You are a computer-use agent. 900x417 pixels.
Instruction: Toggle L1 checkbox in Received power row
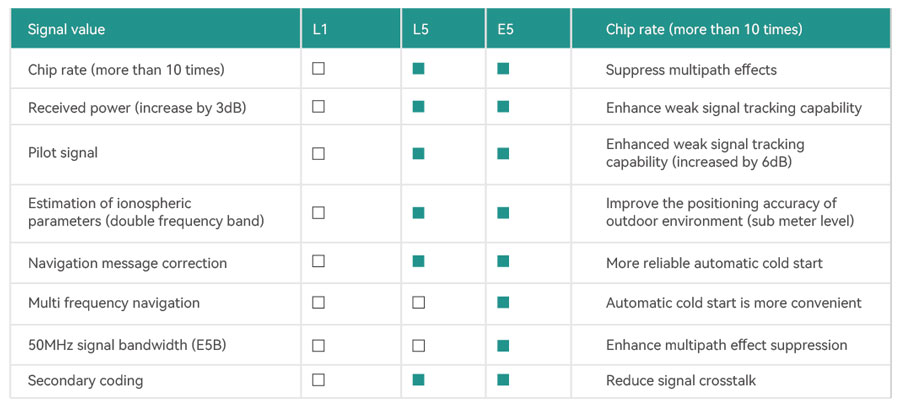pyautogui.click(x=318, y=106)
